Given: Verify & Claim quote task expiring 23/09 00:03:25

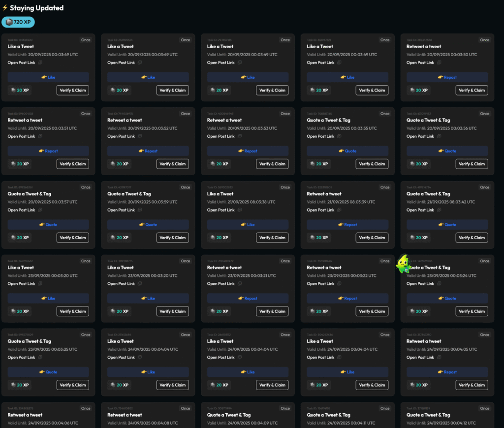Looking at the screenshot, I should click(73, 385).
